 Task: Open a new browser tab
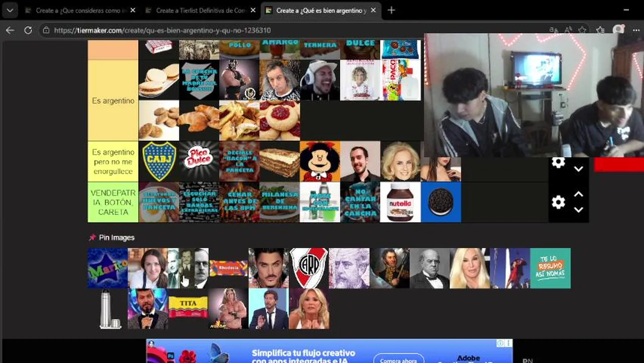point(391,10)
